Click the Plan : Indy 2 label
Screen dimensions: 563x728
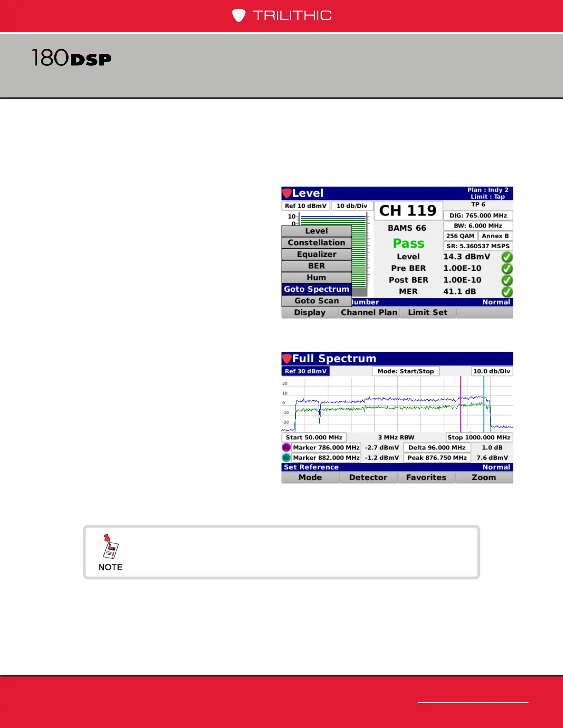pyautogui.click(x=488, y=190)
